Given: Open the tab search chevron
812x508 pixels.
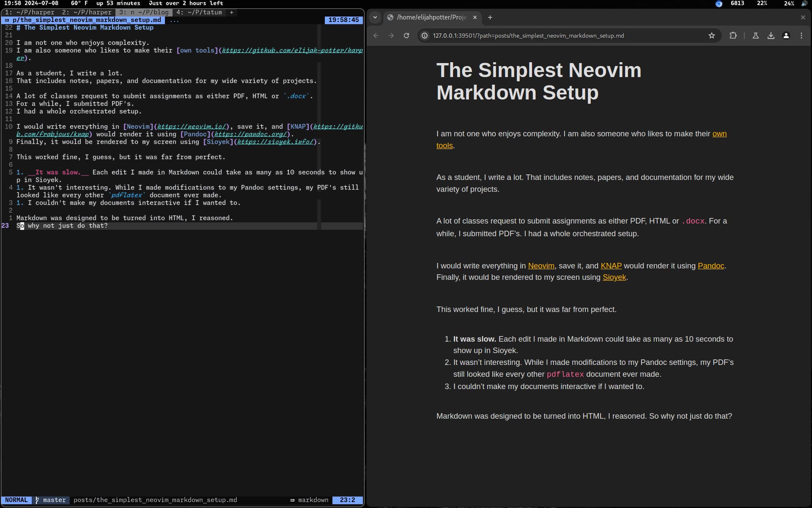Looking at the screenshot, I should pos(376,17).
